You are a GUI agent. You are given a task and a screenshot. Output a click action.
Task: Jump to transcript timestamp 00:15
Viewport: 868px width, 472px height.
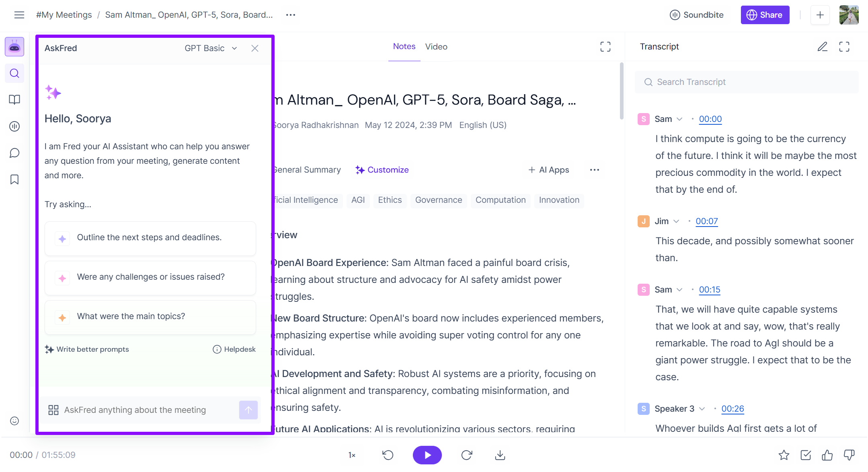pos(709,290)
